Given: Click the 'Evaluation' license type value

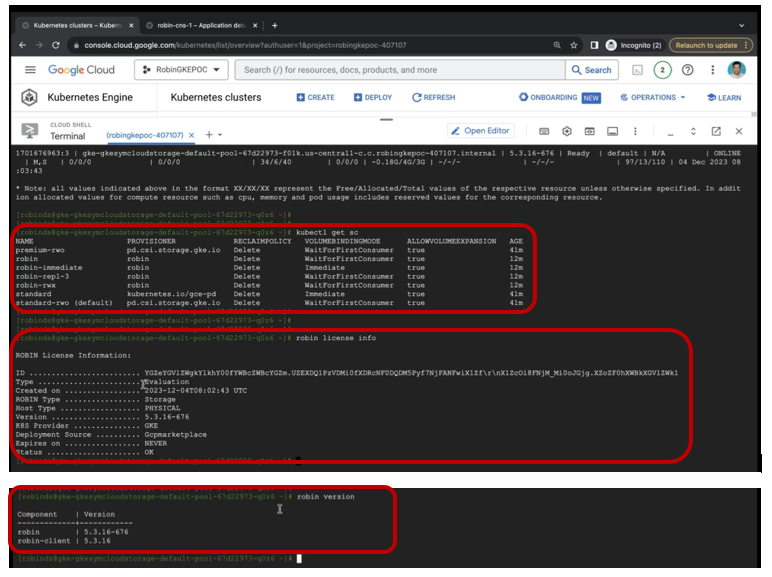Looking at the screenshot, I should pyautogui.click(x=166, y=382).
